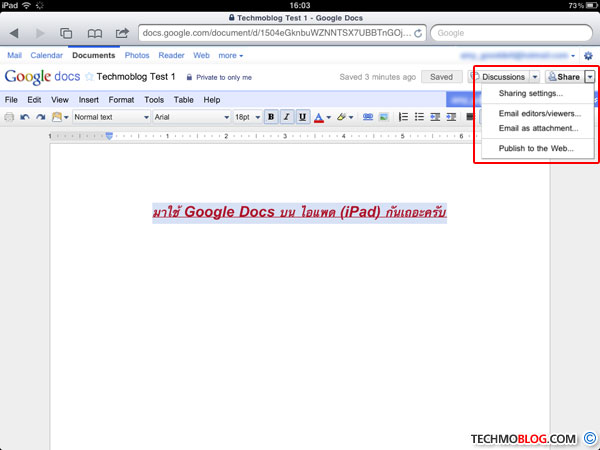This screenshot has width=600, height=450.
Task: Click the Saved button
Action: coord(441,77)
